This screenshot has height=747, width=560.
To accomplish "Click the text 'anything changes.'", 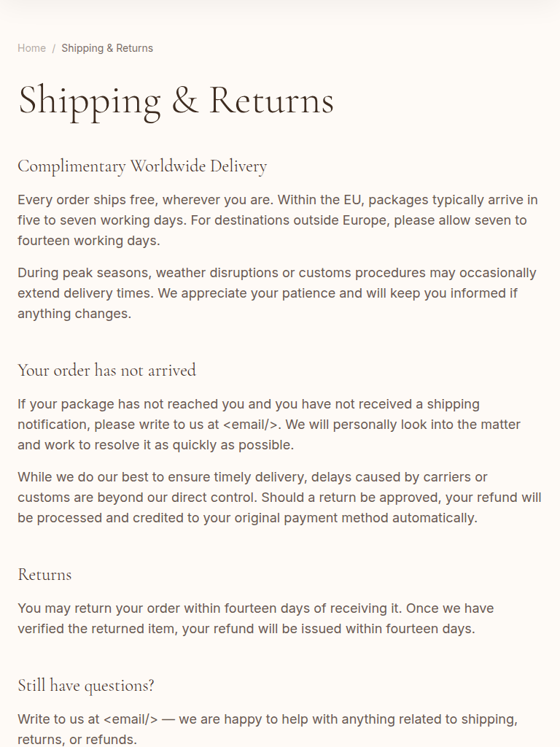I will tap(74, 314).
